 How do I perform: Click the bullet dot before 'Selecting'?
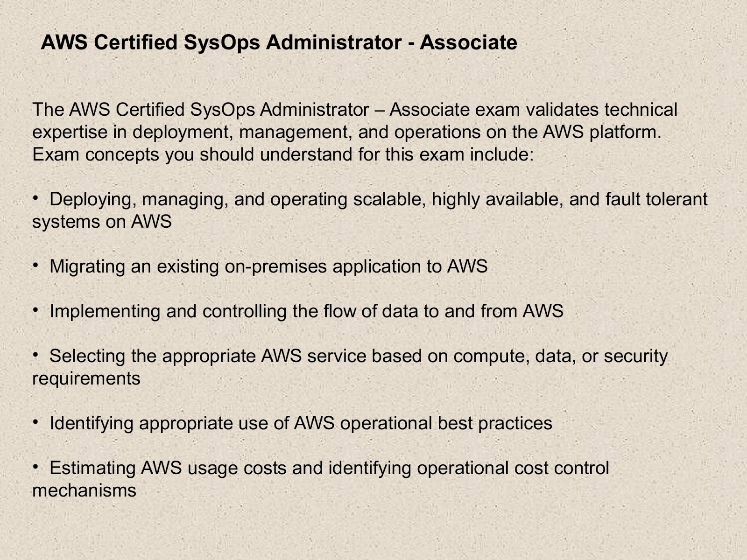[x=35, y=355]
